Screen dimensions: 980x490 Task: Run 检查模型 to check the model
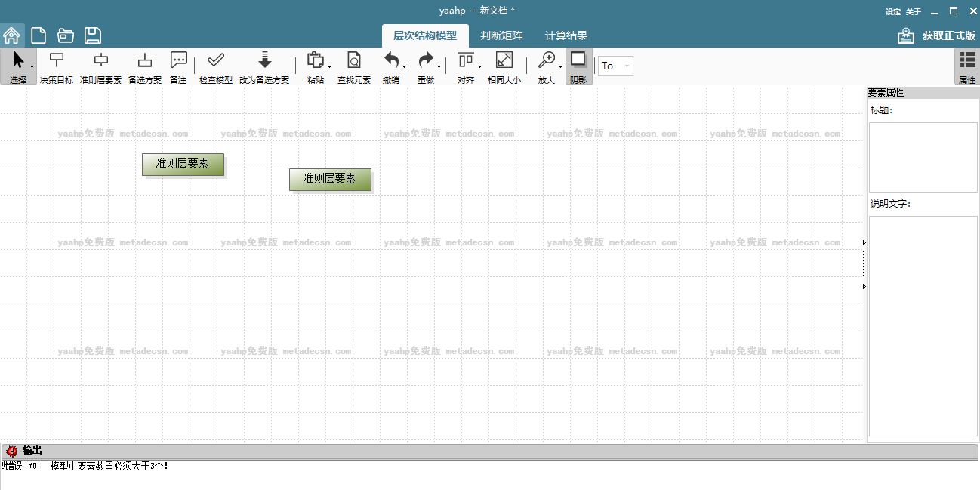(215, 66)
